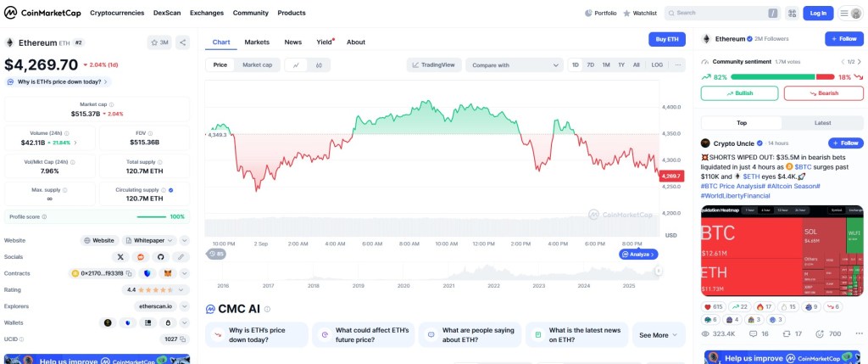Expand Volume 24h details arrow
Image resolution: width=868 pixels, height=364 pixels.
[x=75, y=143]
